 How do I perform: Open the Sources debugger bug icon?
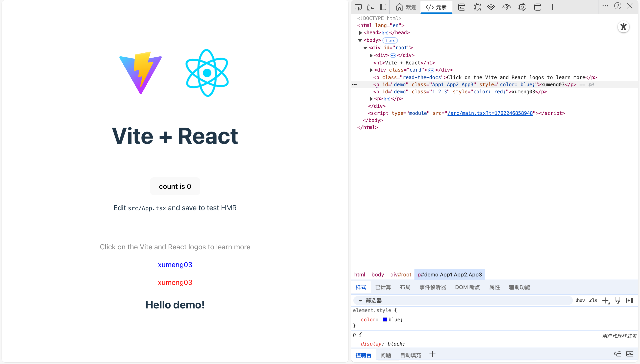tap(477, 7)
